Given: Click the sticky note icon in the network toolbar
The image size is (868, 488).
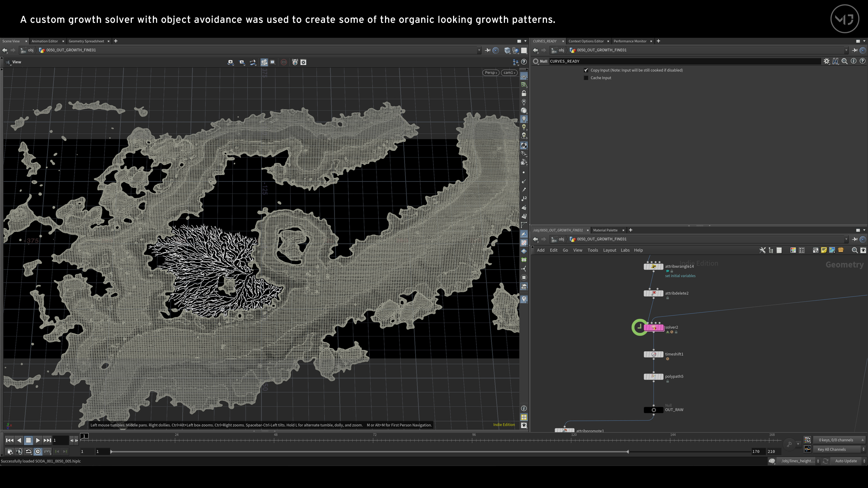Looking at the screenshot, I should pos(823,250).
